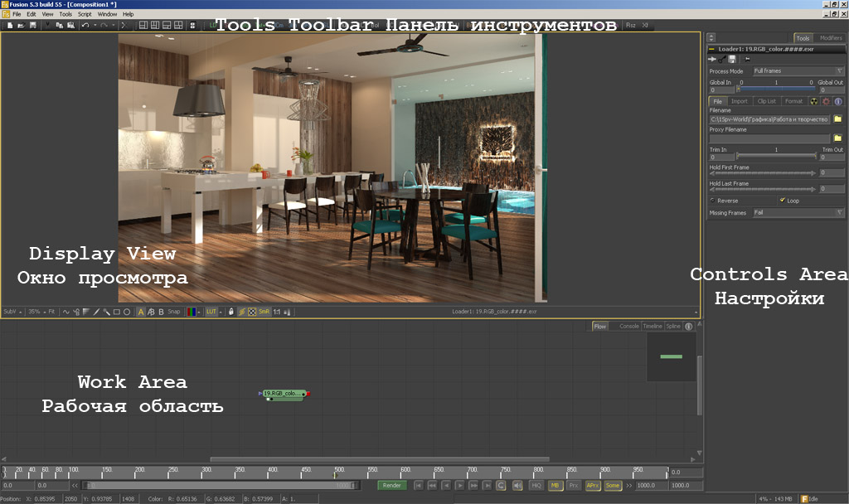Open the red gear settings tab
Image resolution: width=849 pixels, height=504 pixels.
pos(826,101)
